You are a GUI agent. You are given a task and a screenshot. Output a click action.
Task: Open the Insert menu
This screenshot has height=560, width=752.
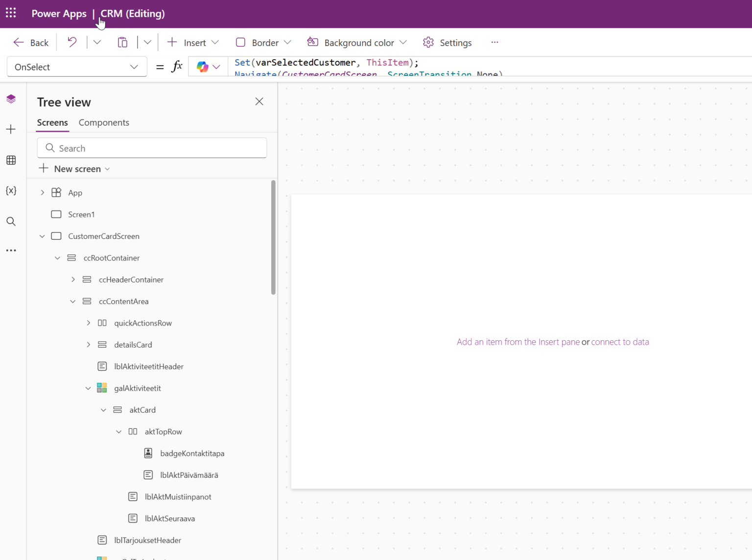pos(193,43)
